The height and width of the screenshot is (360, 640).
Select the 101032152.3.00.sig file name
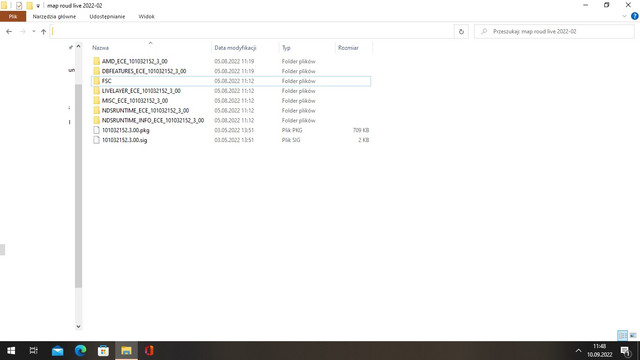(x=124, y=140)
